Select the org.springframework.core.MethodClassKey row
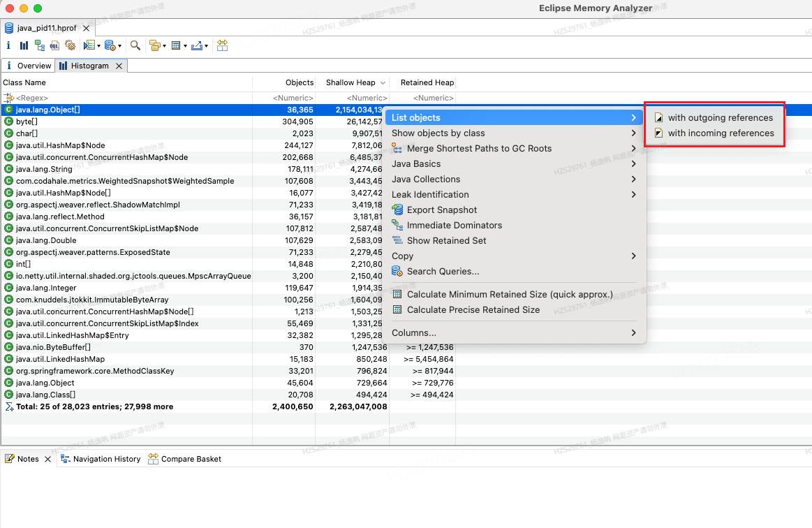This screenshot has height=528, width=812. coord(228,371)
